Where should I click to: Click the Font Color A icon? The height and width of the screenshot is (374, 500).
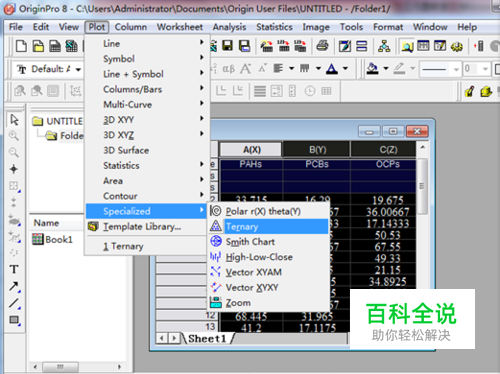332,69
